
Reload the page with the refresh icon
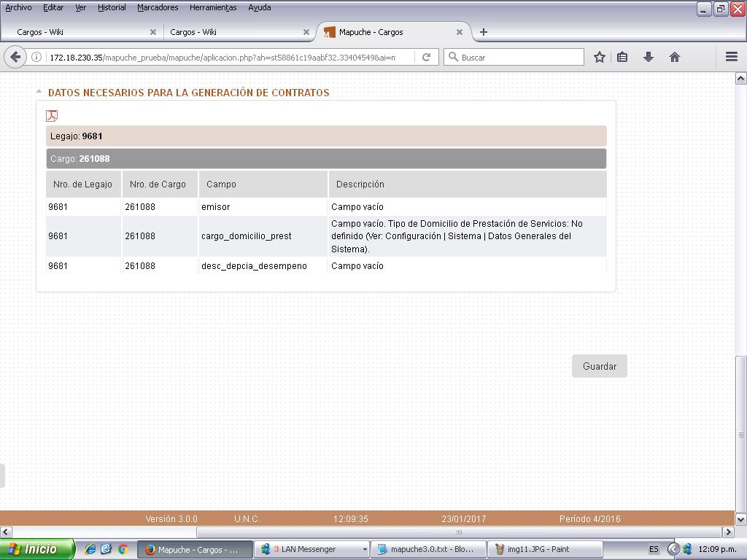426,57
